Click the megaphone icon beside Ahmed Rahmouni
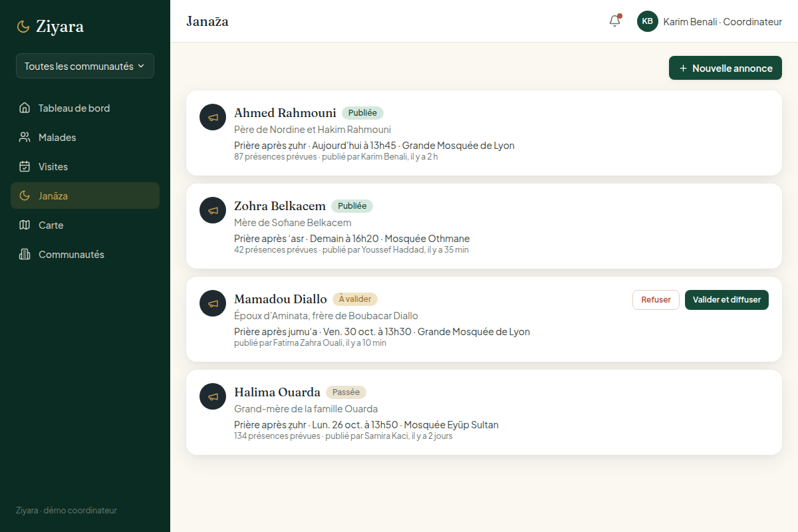This screenshot has height=532, width=798. pyautogui.click(x=213, y=117)
